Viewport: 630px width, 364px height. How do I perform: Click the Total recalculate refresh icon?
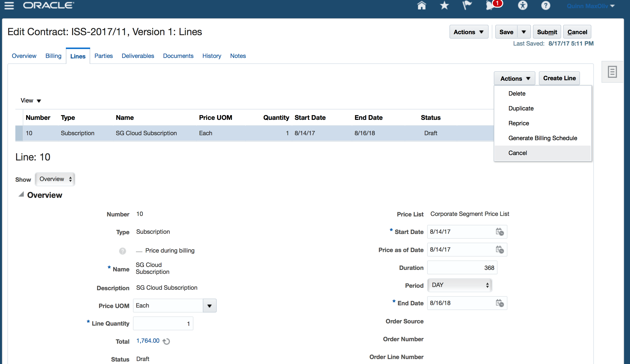point(166,341)
